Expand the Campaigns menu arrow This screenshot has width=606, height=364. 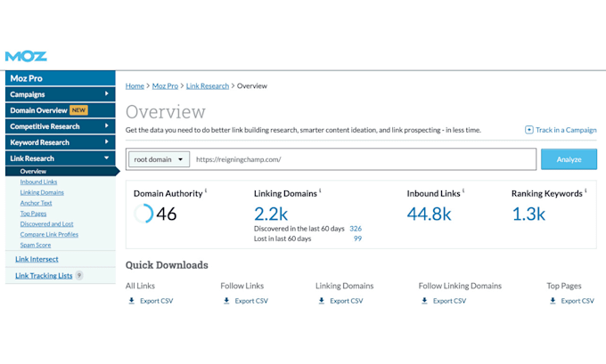click(x=106, y=93)
